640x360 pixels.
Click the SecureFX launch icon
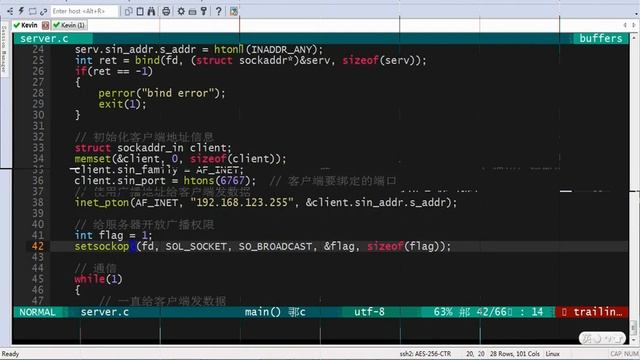tap(233, 11)
